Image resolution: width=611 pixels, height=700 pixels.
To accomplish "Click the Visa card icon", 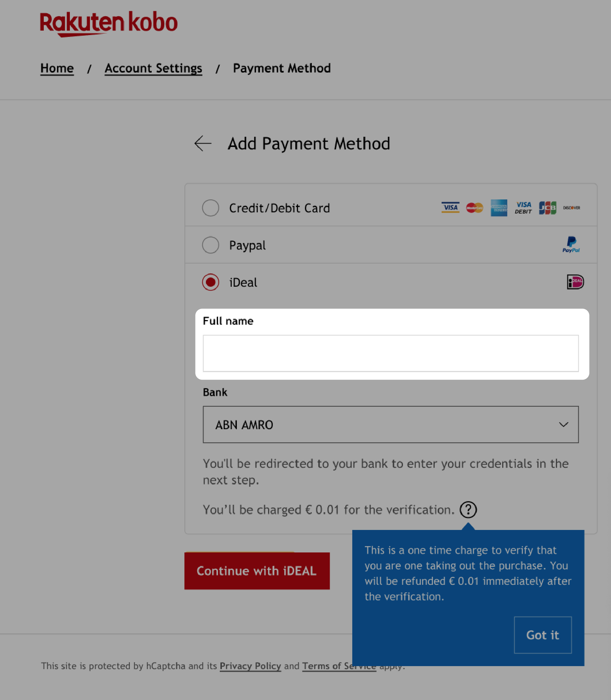I will pos(450,208).
